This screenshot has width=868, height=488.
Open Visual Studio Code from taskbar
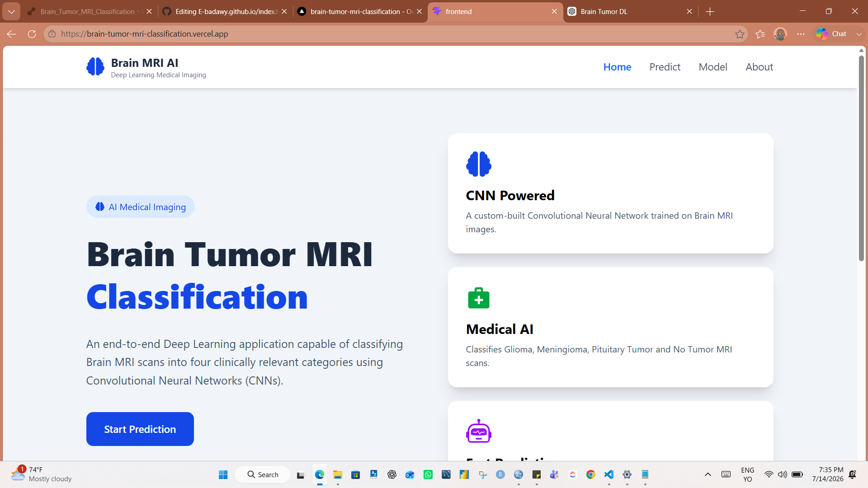click(x=609, y=474)
